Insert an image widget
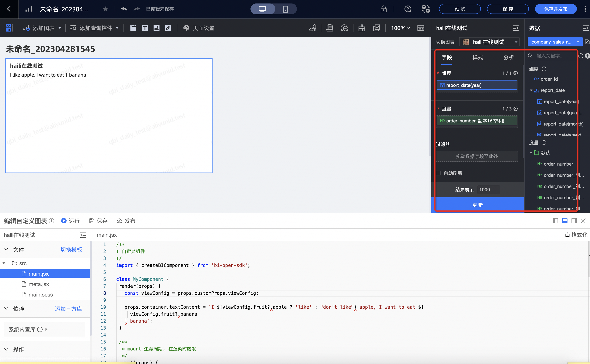Image resolution: width=590 pixels, height=364 pixels. pyautogui.click(x=156, y=28)
